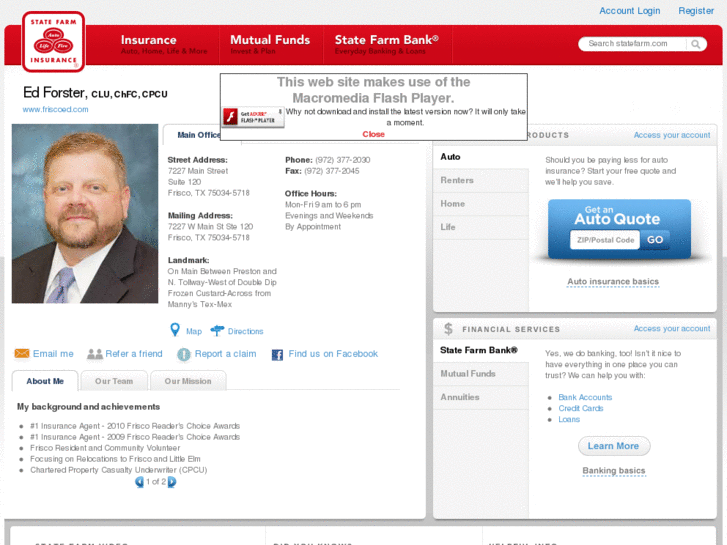Click Access your account in Financial Services
Image resolution: width=727 pixels, height=545 pixels.
pyautogui.click(x=672, y=328)
